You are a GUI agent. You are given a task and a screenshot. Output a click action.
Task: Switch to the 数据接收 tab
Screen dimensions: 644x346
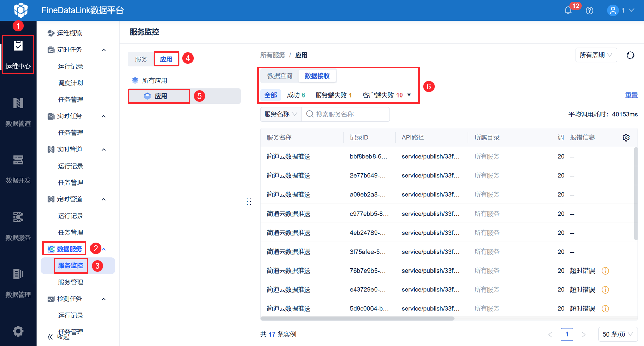click(317, 76)
